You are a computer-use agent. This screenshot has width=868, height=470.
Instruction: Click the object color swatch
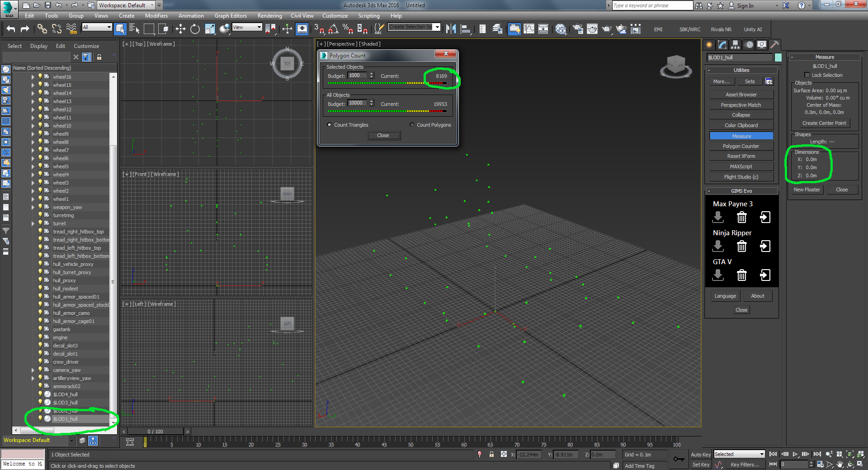[x=778, y=57]
